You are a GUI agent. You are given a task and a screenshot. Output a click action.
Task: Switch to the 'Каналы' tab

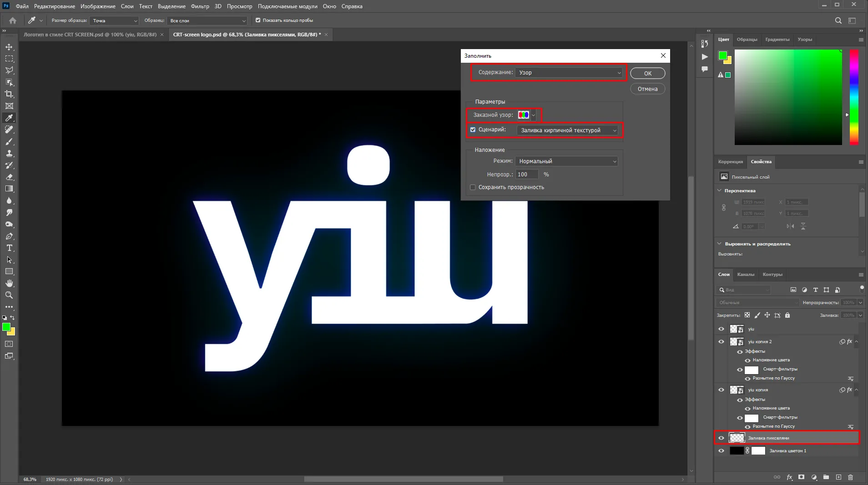pos(746,275)
